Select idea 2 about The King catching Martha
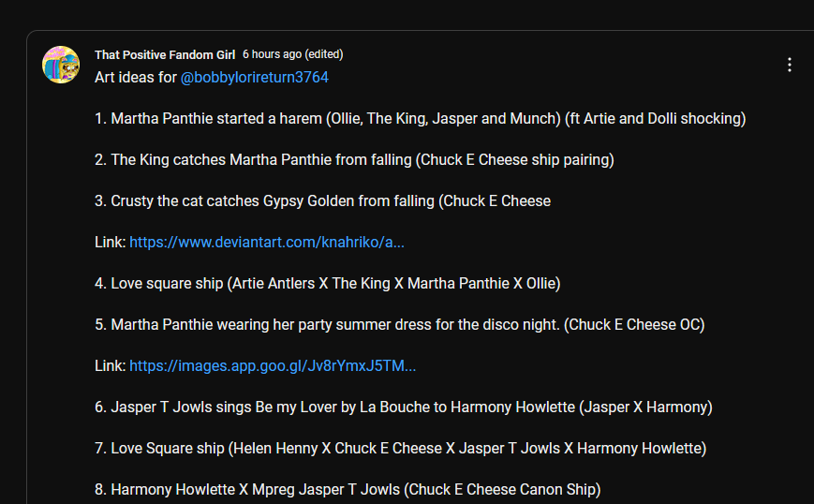 (354, 160)
